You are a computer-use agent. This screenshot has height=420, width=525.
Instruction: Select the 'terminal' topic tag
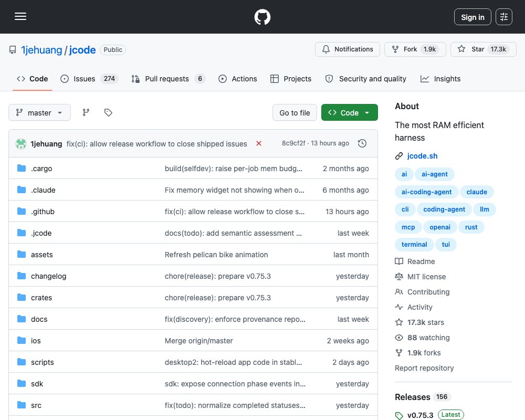pos(414,245)
